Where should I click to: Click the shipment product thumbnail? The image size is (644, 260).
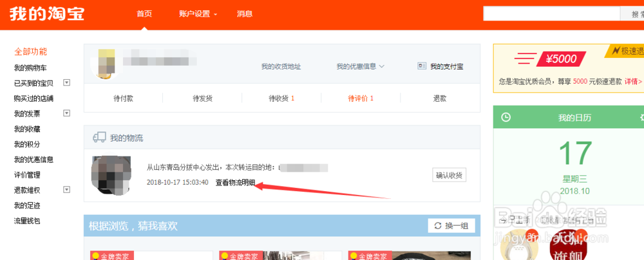(x=111, y=175)
